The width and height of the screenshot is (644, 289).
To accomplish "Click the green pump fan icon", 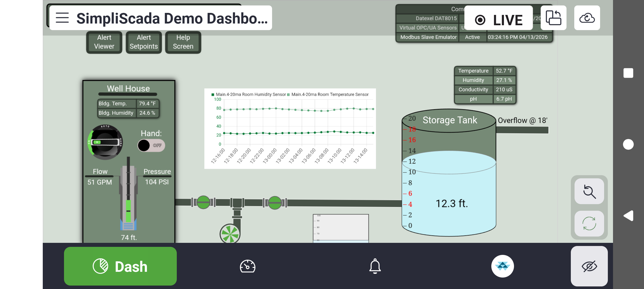I will (230, 234).
